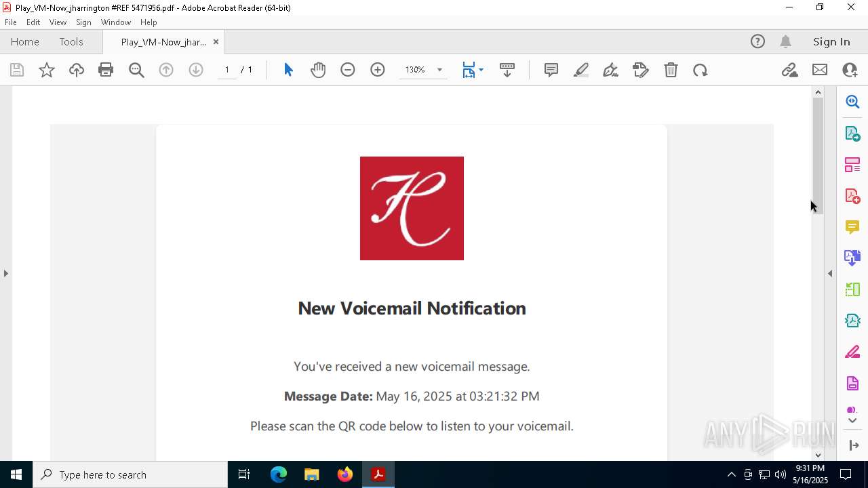Print the document with the printer icon
The width and height of the screenshot is (868, 488).
106,70
